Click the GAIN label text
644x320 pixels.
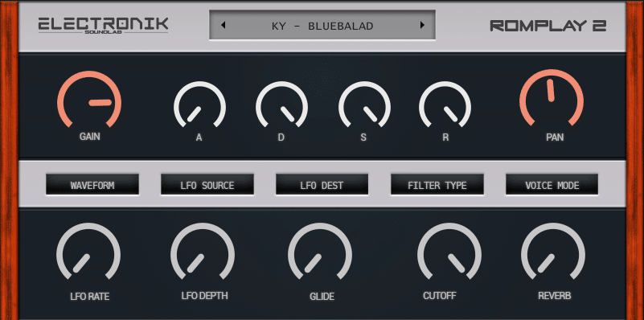(89, 137)
